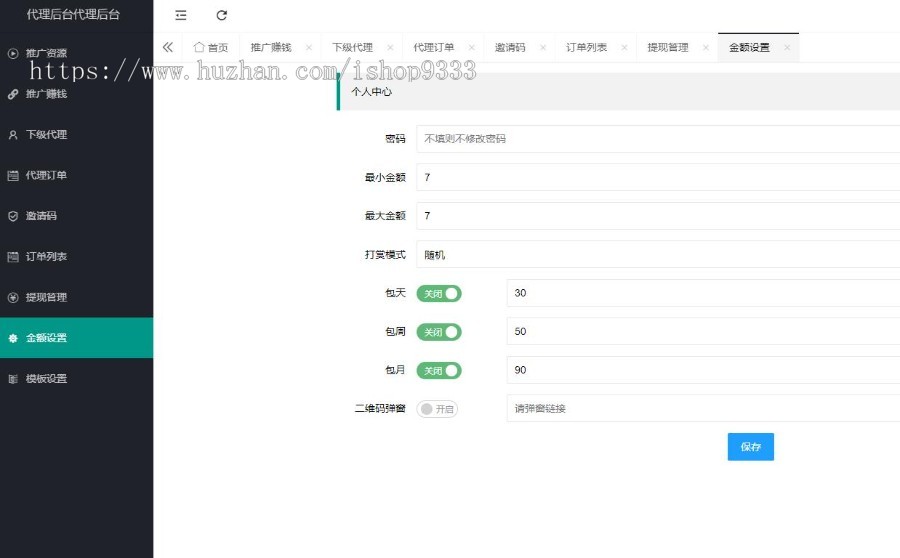
Task: Open 推广资源 in the sidebar
Action: [76, 53]
